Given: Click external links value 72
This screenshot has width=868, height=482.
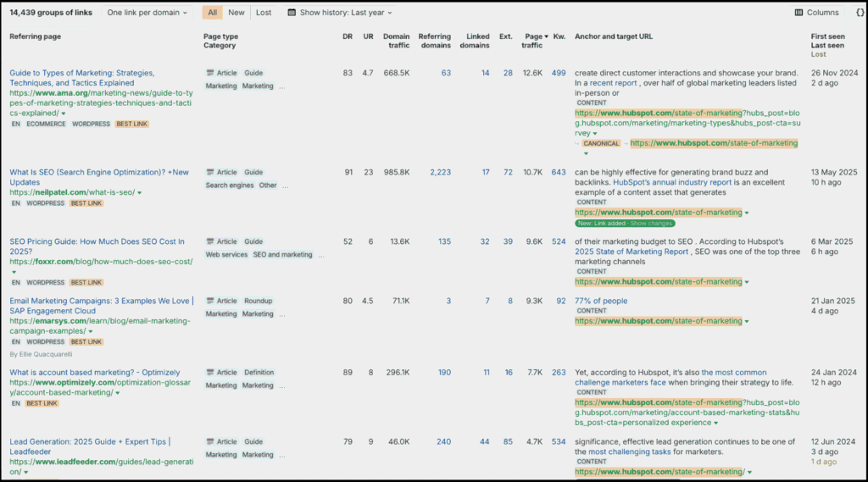Looking at the screenshot, I should (508, 172).
